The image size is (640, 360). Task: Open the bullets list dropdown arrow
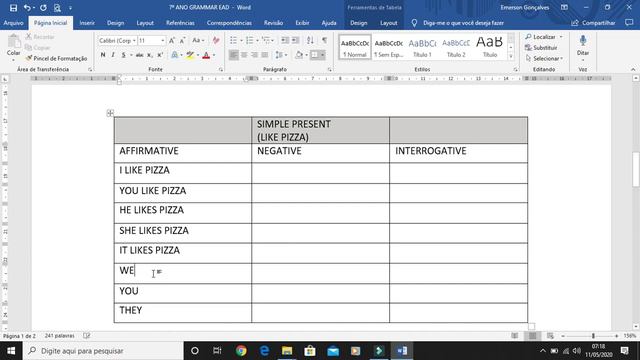tap(241, 40)
